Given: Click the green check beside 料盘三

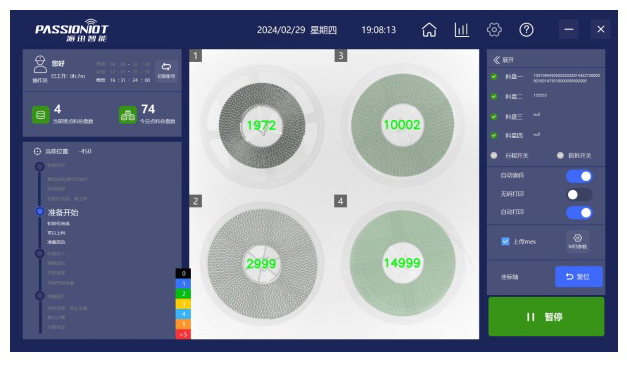Looking at the screenshot, I should click(x=494, y=116).
